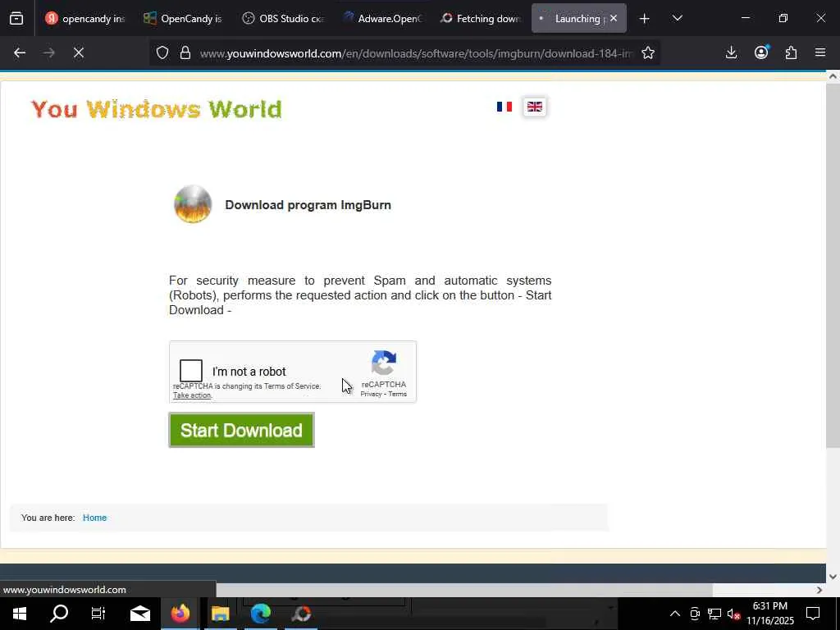Click the network tray icon
The height and width of the screenshot is (630, 840).
[x=714, y=614]
